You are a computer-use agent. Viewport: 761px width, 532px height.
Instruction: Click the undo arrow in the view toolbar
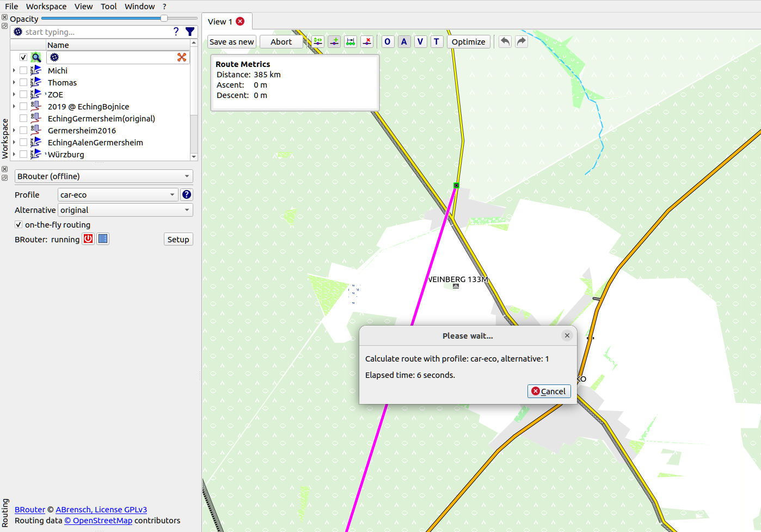[x=504, y=41]
